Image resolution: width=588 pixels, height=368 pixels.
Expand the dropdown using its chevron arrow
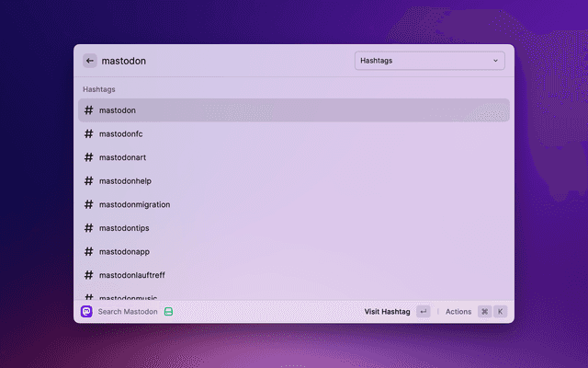tap(496, 61)
